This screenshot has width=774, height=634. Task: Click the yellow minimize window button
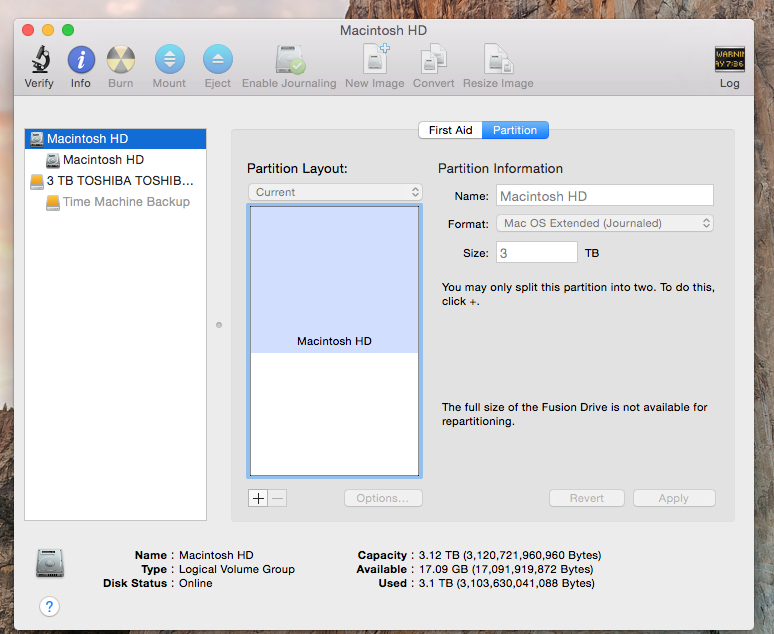tap(48, 30)
